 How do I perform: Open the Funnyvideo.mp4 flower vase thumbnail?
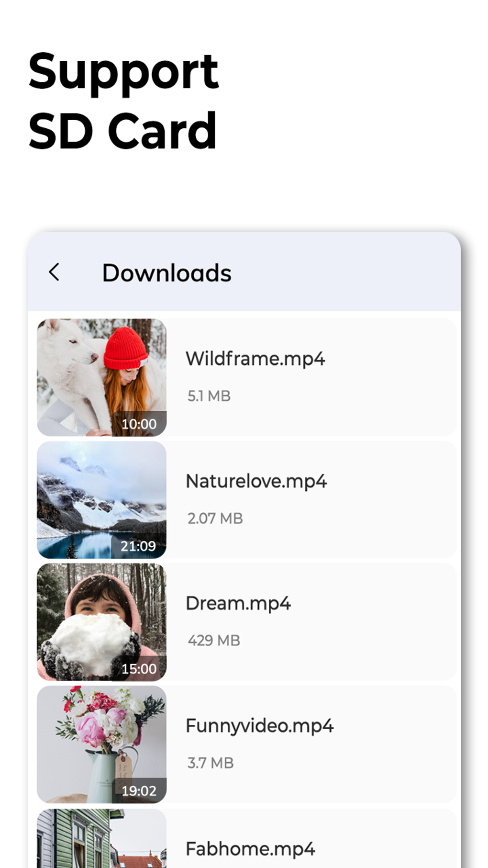click(102, 744)
